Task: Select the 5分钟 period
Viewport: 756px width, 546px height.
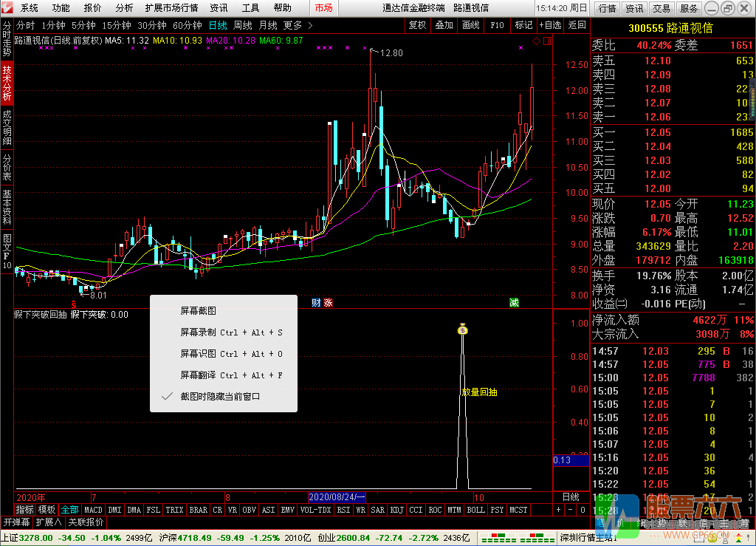Action: 83,25
